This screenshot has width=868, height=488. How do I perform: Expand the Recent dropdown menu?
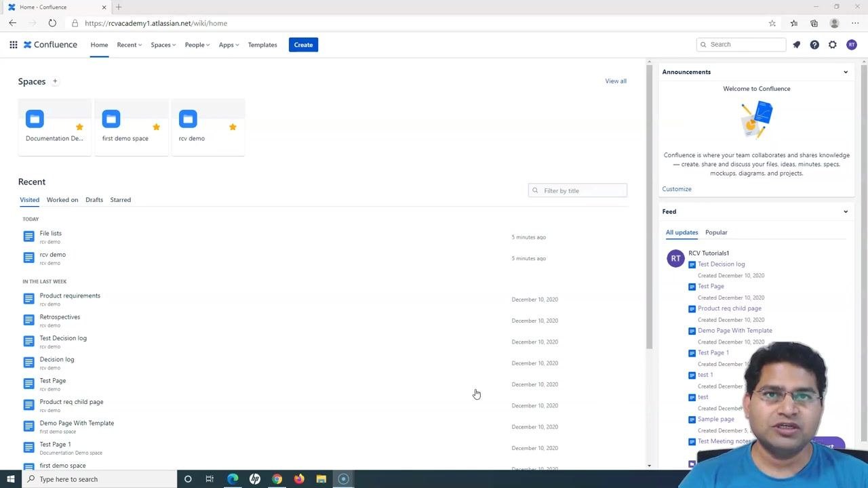(129, 45)
